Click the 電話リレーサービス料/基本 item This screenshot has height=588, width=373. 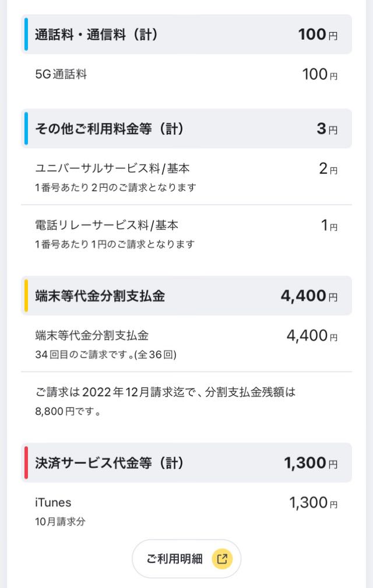coord(186,233)
